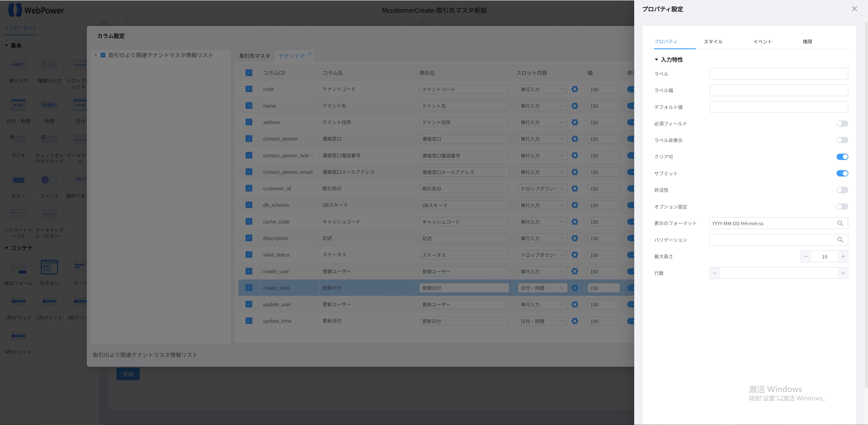Screen dimensions: 868x425
Task: Uncheck the header select-all checkbox
Action: 249,73
